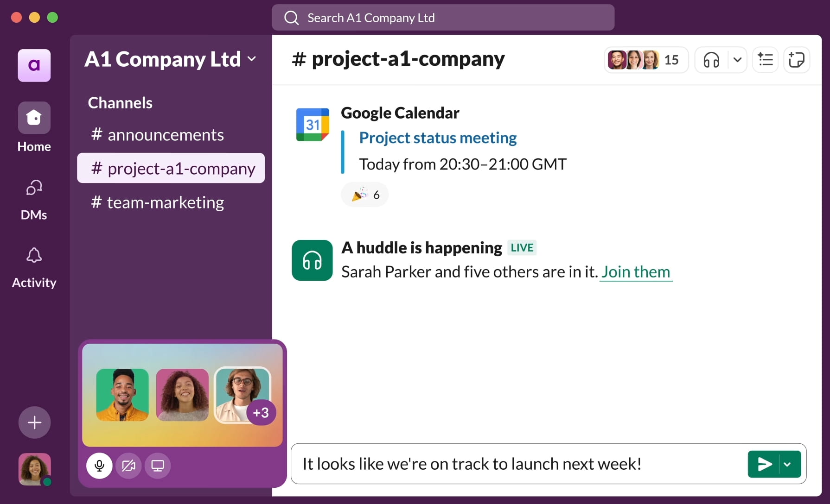The width and height of the screenshot is (830, 504).
Task: Click the Search A1 Company Ltd field
Action: (443, 18)
